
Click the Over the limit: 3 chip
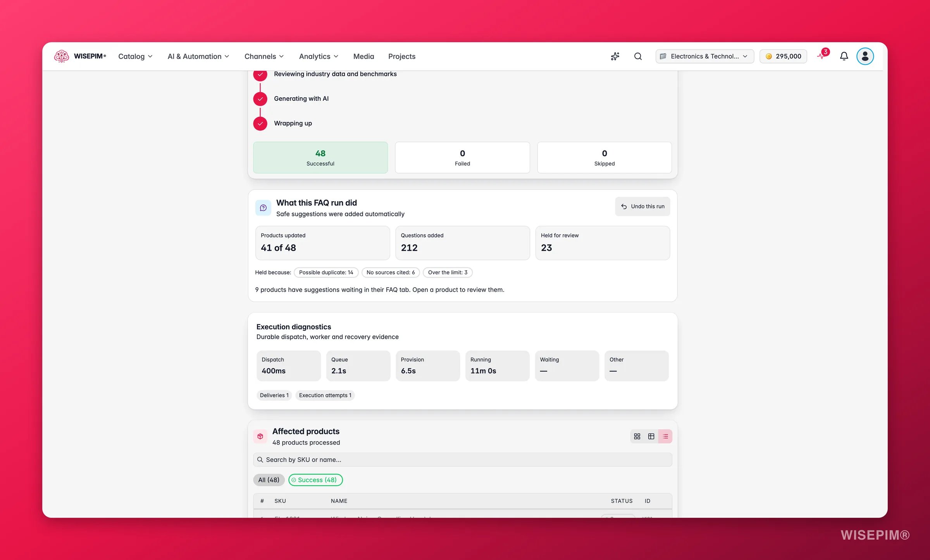(x=448, y=272)
